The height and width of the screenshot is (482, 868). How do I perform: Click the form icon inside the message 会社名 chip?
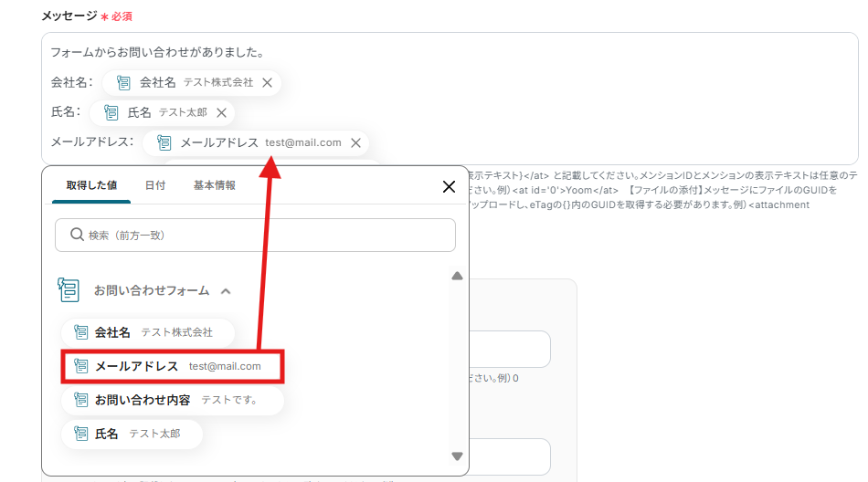(x=123, y=83)
